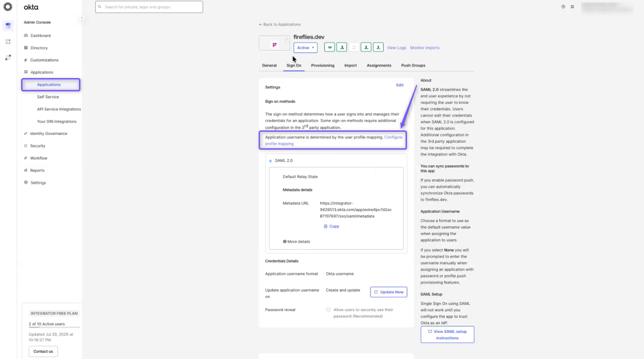Screen dimensions: 644x359
Task: Expand the Workflow menu
Action: [x=39, y=158]
